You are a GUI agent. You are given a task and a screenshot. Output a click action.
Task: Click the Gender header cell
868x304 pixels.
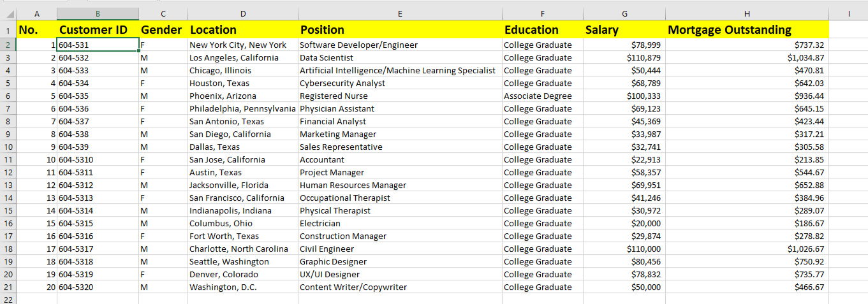161,30
